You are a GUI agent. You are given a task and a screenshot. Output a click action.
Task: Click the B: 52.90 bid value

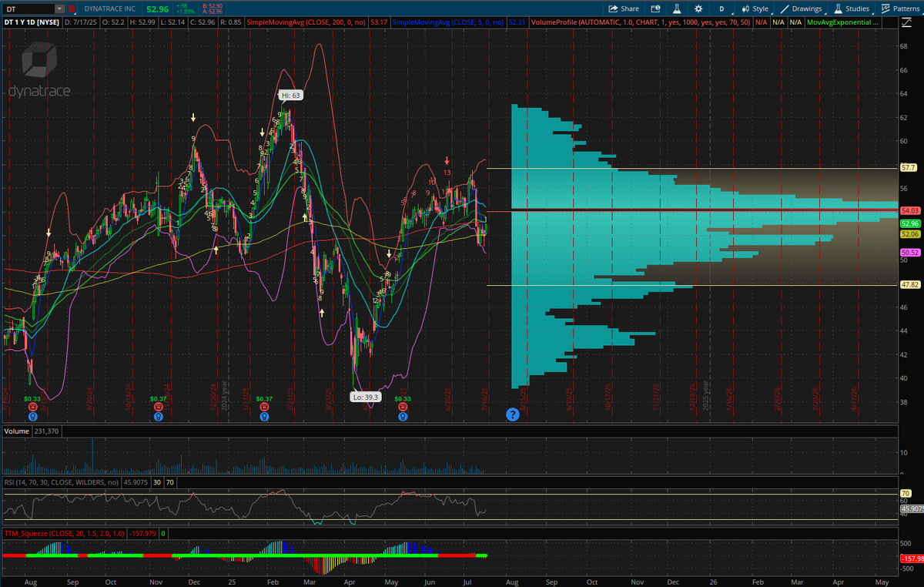211,6
